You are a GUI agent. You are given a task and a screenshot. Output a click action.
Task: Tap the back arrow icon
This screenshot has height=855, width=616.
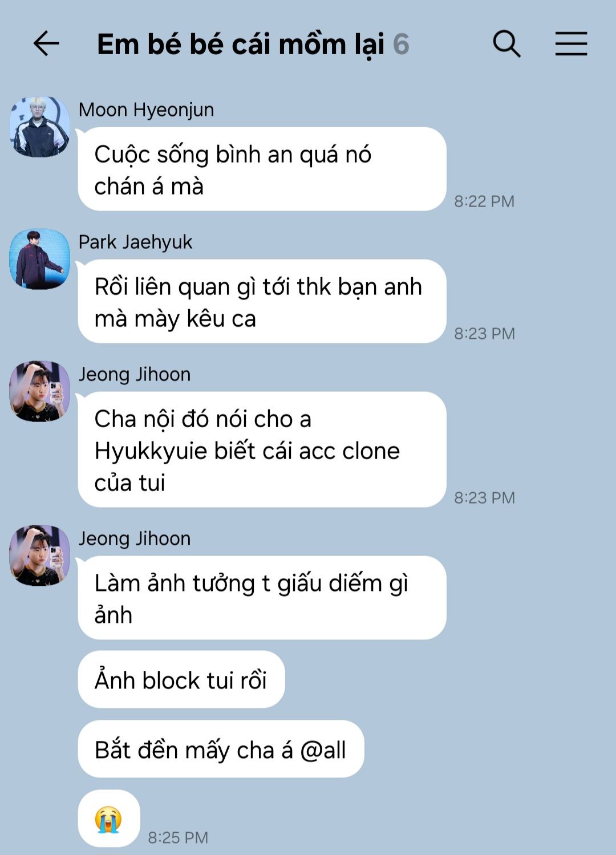pyautogui.click(x=46, y=44)
